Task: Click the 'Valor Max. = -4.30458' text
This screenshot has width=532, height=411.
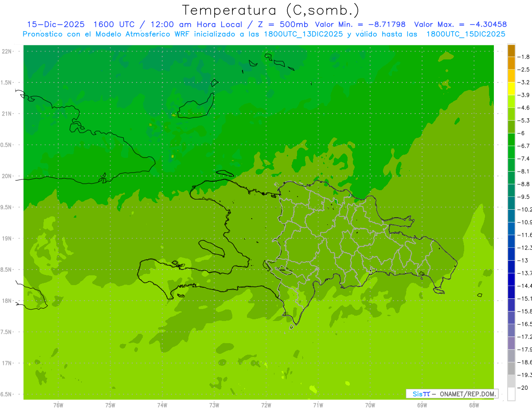Action: 460,24
